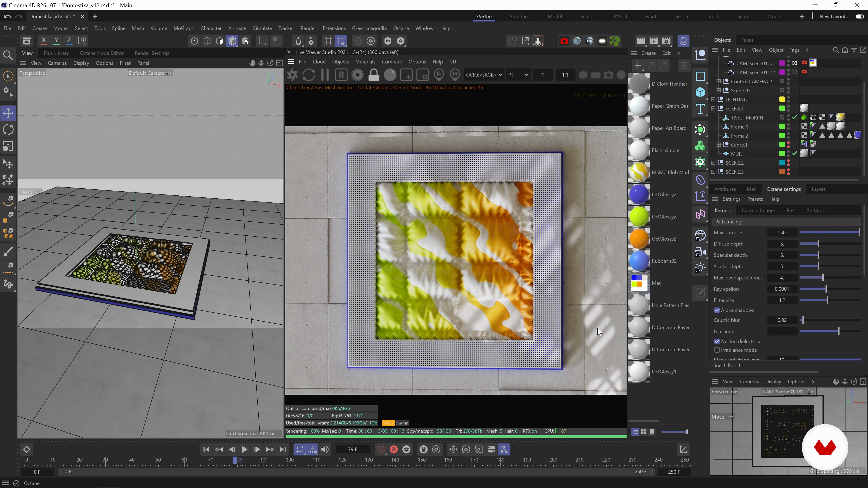Toggle Y axis lock
This screenshot has width=868, height=488.
(56, 41)
